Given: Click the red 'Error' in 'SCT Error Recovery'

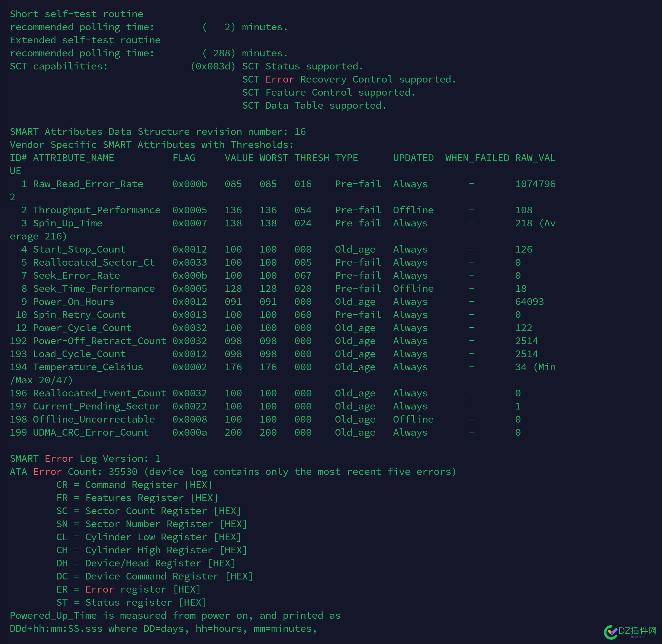Looking at the screenshot, I should (x=280, y=80).
